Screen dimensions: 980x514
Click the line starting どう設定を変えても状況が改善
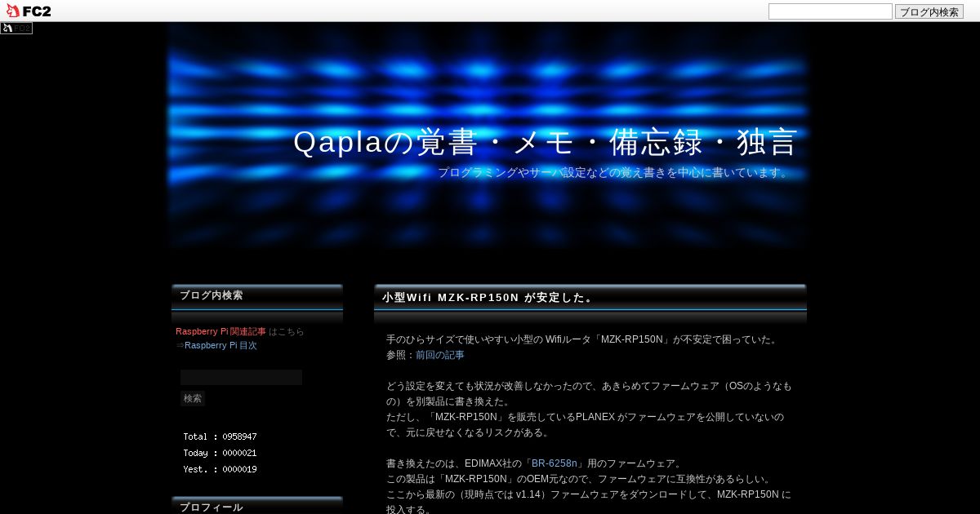point(589,394)
